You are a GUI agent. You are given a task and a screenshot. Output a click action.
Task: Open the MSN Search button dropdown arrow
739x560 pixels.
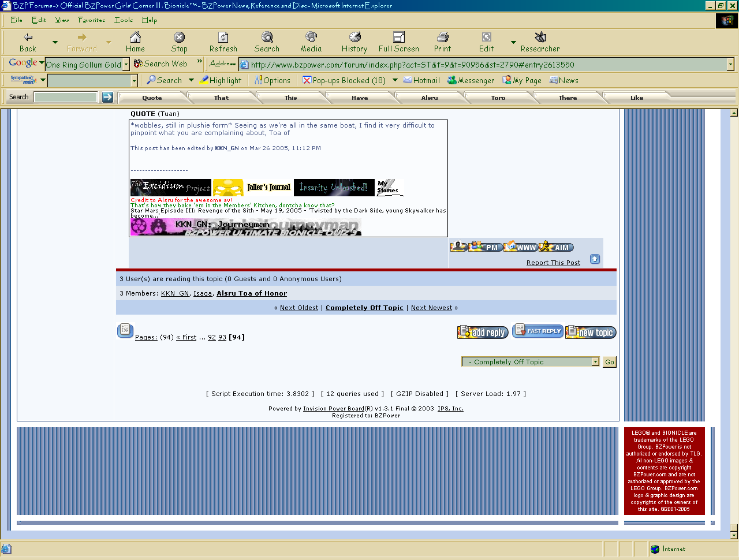191,80
